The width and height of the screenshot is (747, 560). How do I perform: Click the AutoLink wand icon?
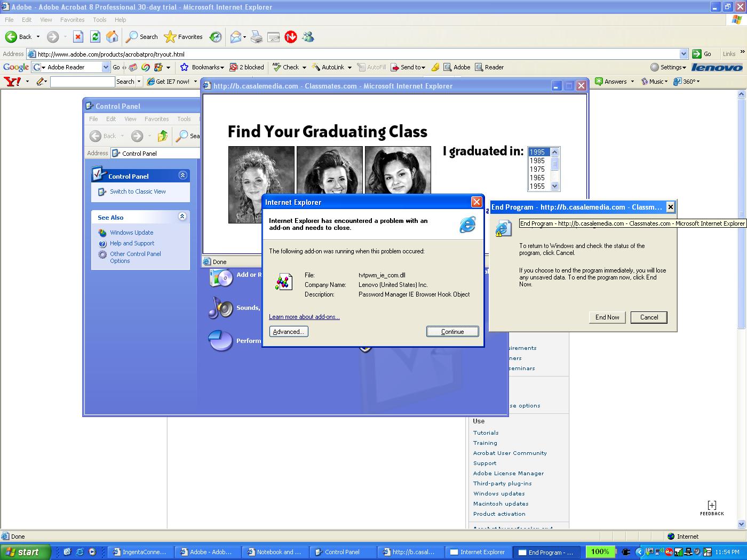point(316,67)
